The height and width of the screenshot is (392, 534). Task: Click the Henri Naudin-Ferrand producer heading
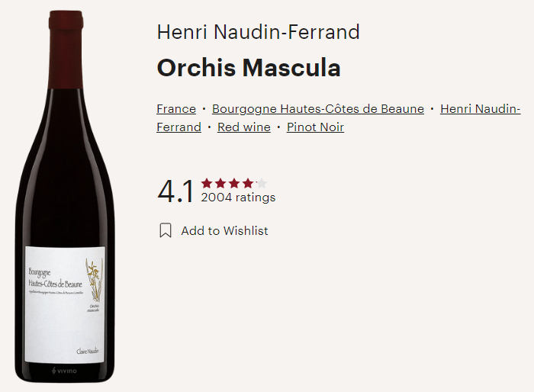(258, 32)
